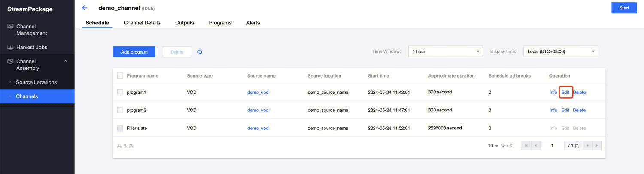Click the refresh icon beside Delete
Screen dimensions: 644x174
tap(200, 52)
